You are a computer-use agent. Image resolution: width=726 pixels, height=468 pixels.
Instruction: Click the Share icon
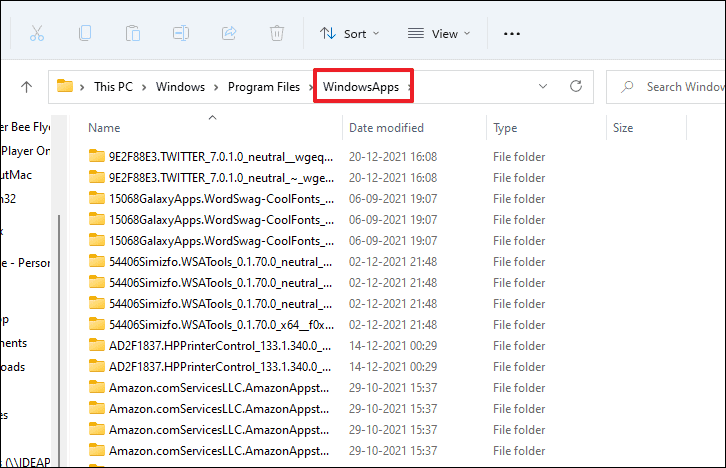229,33
